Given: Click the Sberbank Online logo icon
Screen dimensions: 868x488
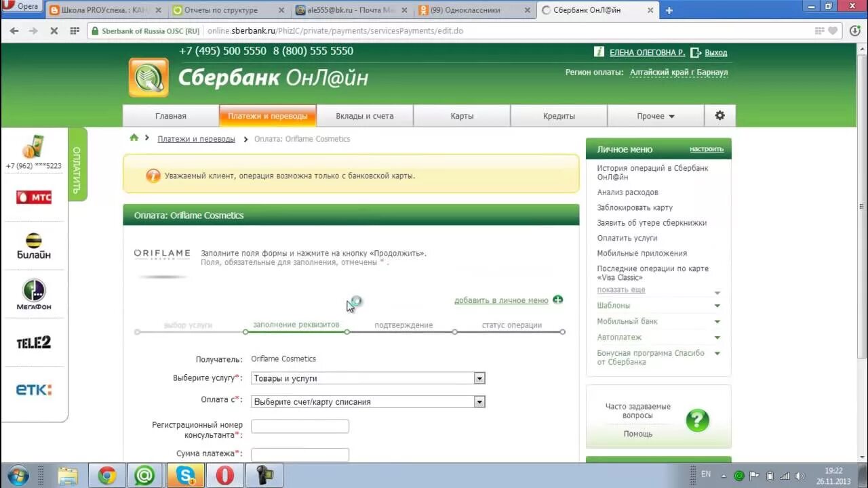Looking at the screenshot, I should tap(149, 77).
